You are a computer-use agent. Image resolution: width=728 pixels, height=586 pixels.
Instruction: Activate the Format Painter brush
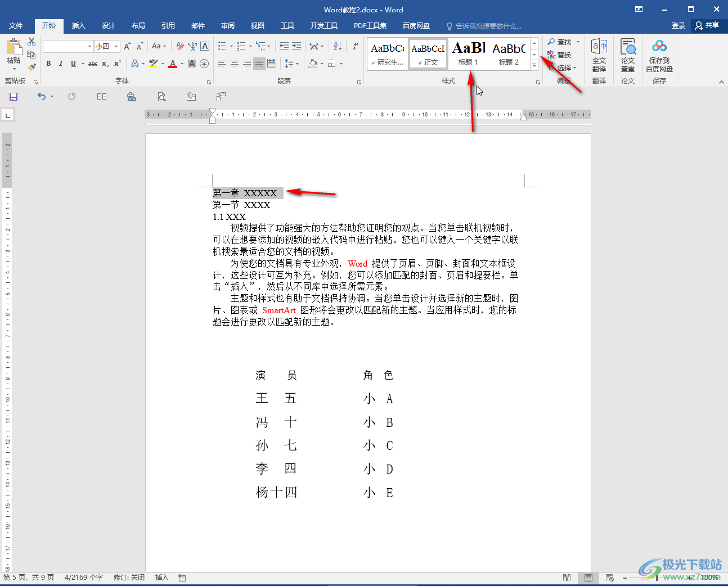point(32,67)
